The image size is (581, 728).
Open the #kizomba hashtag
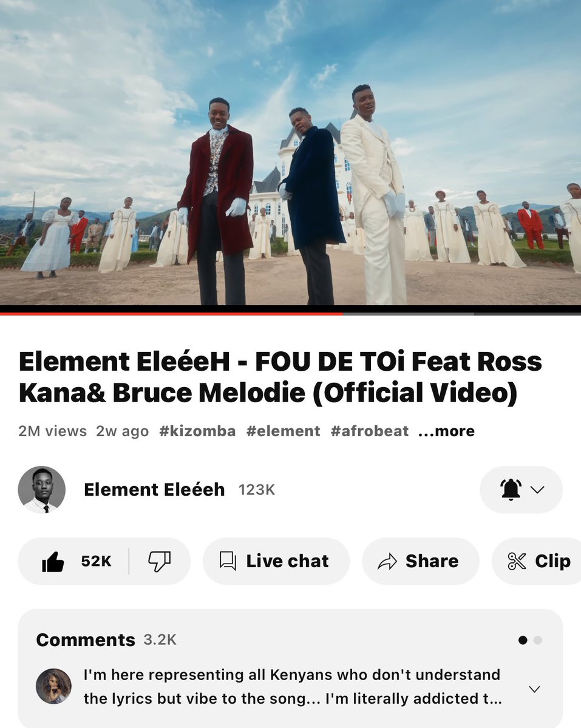197,431
